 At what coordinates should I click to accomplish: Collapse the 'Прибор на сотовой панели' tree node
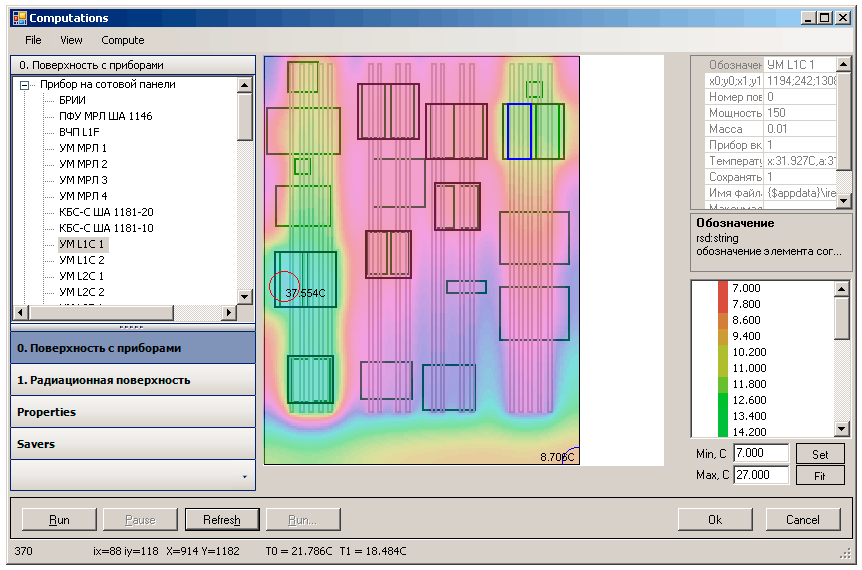pyautogui.click(x=24, y=85)
